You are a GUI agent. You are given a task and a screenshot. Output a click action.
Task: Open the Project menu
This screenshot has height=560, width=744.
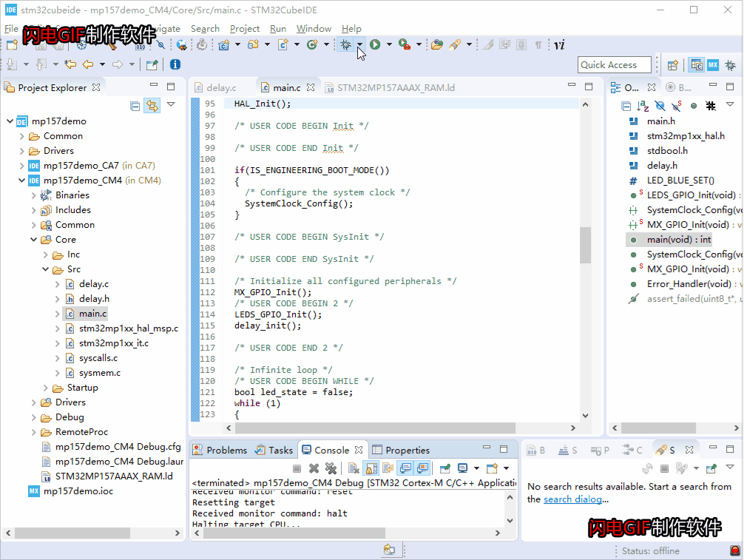tap(244, 29)
